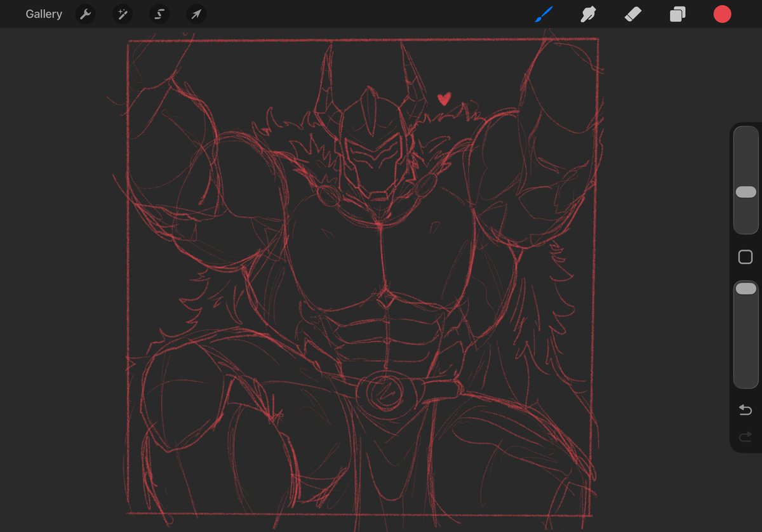Viewport: 762px width, 532px height.
Task: Select the Smudge tool
Action: pos(589,14)
